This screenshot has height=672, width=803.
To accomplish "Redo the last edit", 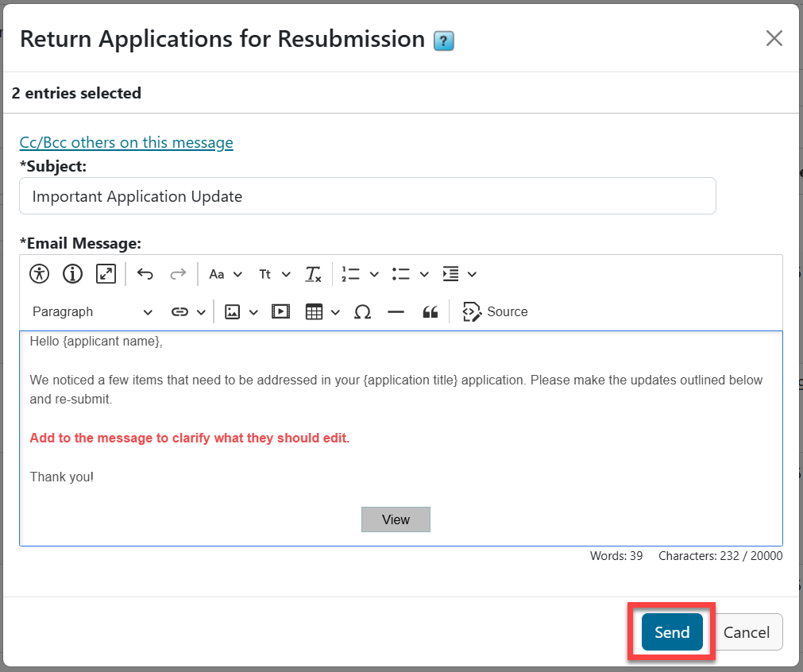I will click(178, 274).
